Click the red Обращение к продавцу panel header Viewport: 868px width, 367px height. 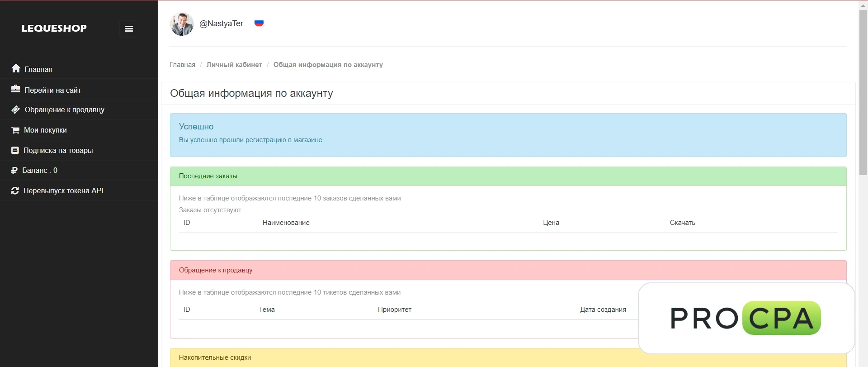pos(508,270)
